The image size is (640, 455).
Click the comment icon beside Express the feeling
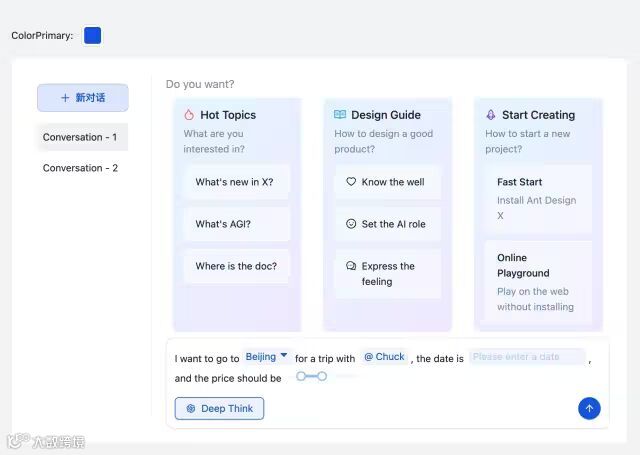tap(351, 266)
